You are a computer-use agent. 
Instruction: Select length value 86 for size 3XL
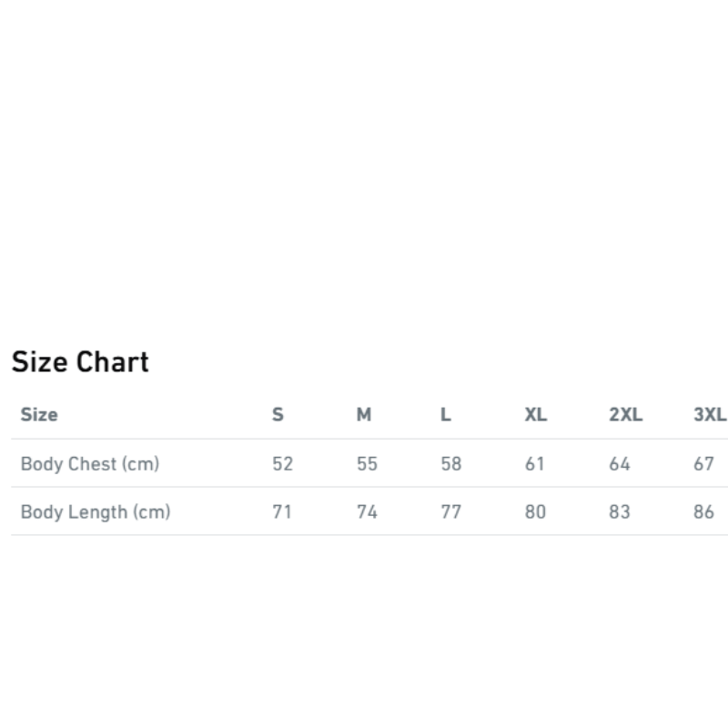tap(703, 511)
